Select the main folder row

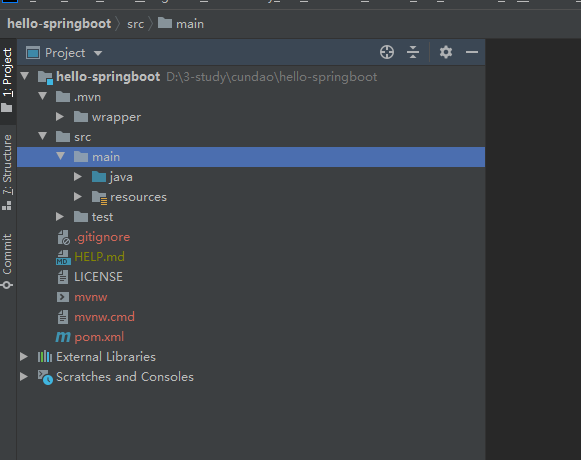251,157
